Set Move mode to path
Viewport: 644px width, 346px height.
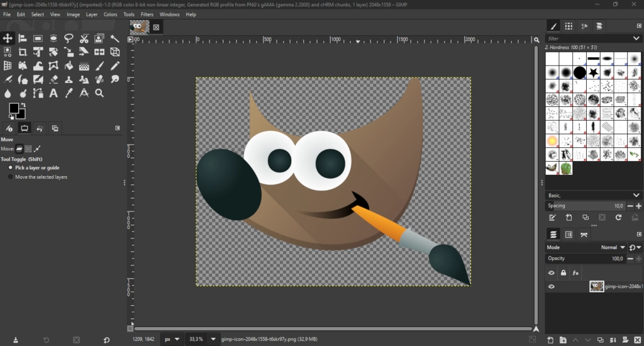[x=37, y=148]
